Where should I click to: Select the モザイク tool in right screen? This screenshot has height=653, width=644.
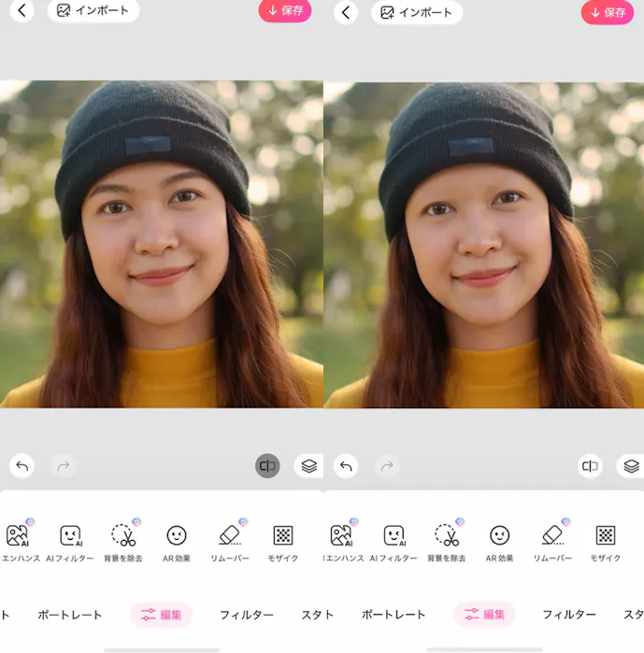pyautogui.click(x=606, y=542)
